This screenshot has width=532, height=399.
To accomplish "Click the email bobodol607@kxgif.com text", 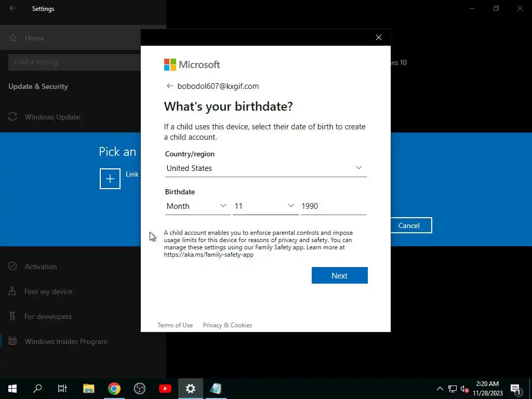I will (218, 86).
